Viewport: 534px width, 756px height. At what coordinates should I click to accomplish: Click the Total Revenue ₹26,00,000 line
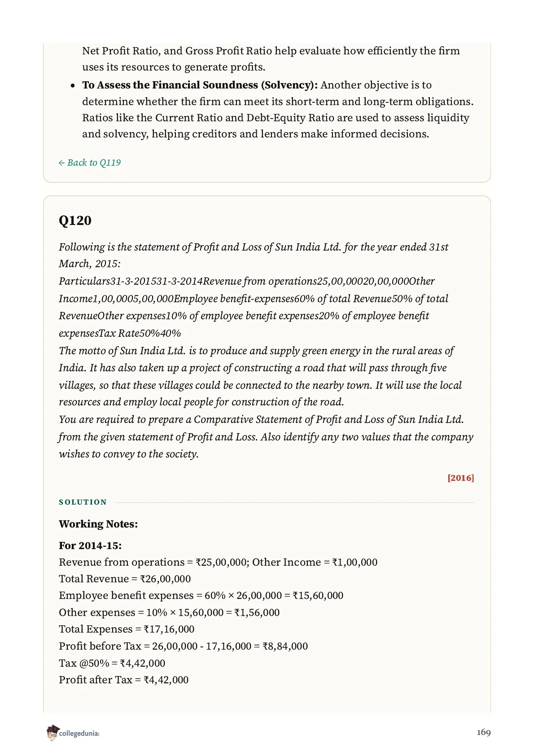coord(125,579)
